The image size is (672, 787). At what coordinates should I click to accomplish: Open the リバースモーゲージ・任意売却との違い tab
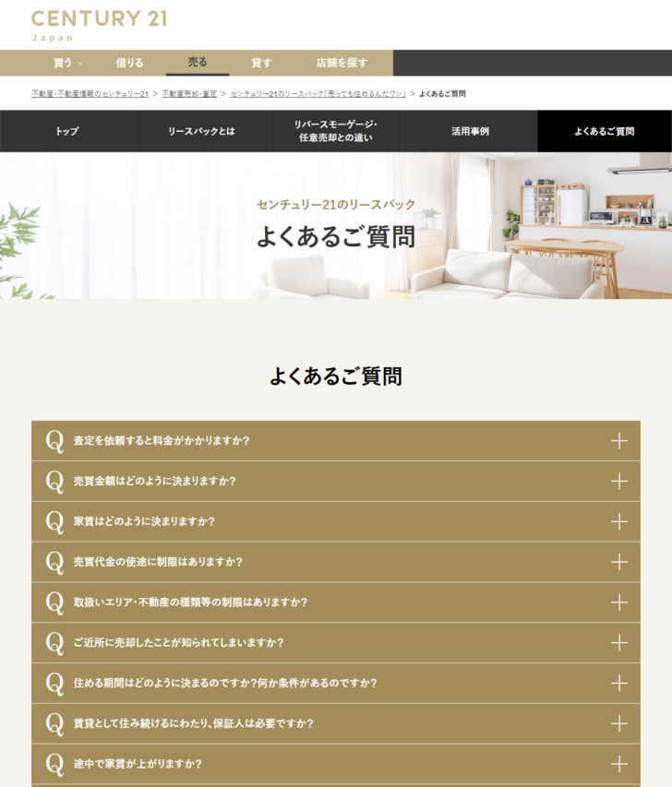pos(335,131)
